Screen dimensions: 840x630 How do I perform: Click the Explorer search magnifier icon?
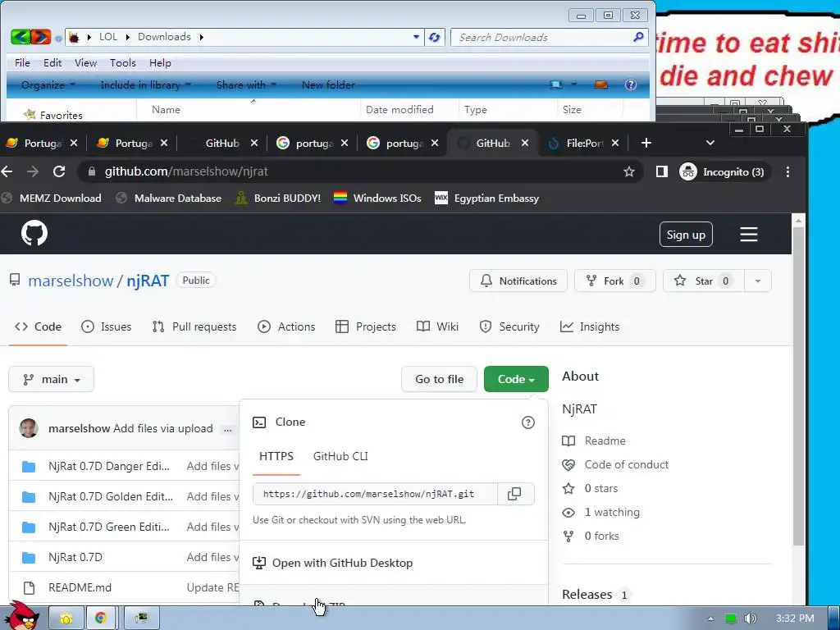638,37
